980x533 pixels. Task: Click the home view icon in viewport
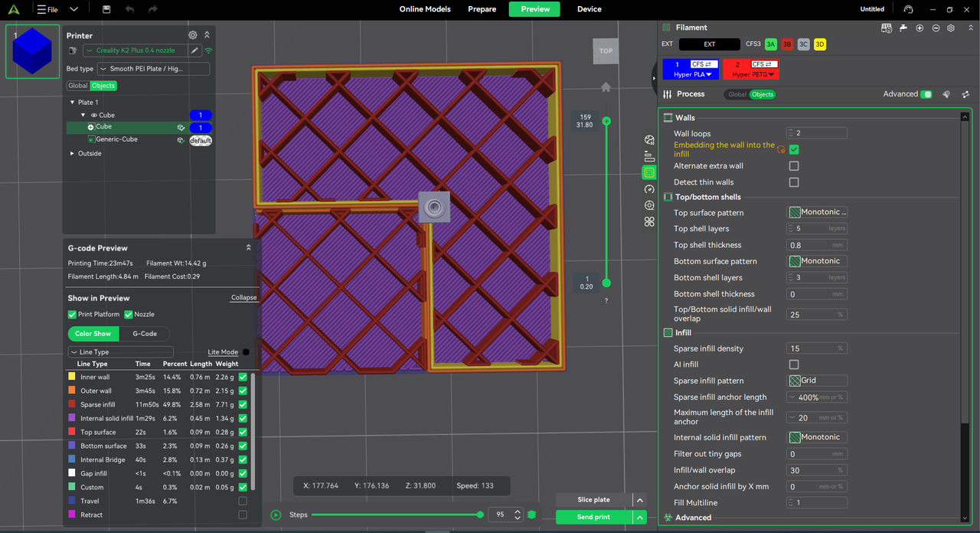606,87
